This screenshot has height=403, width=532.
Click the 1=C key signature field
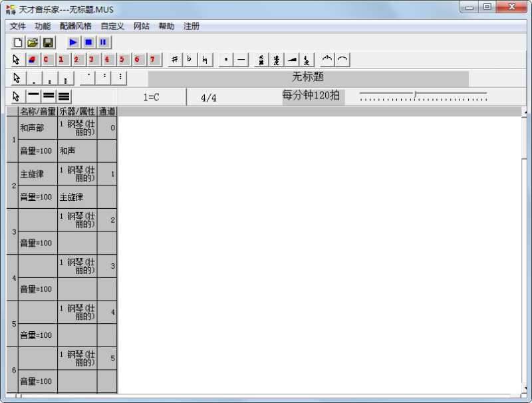tap(151, 98)
